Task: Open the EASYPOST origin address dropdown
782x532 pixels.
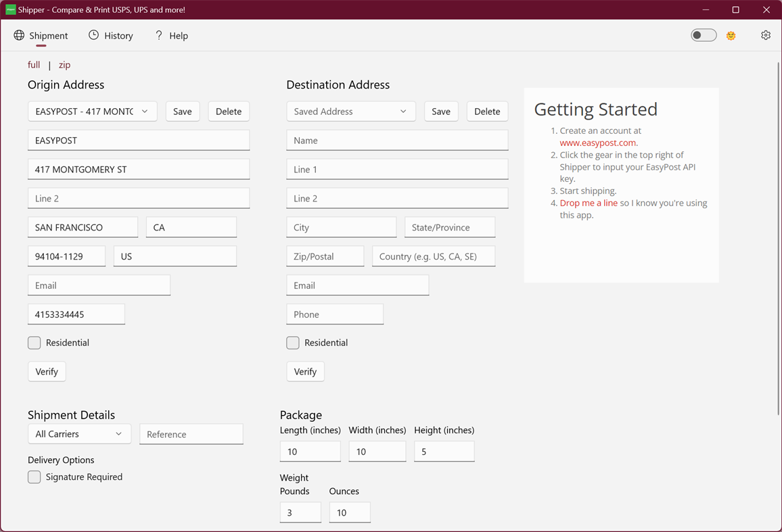Action: point(92,111)
